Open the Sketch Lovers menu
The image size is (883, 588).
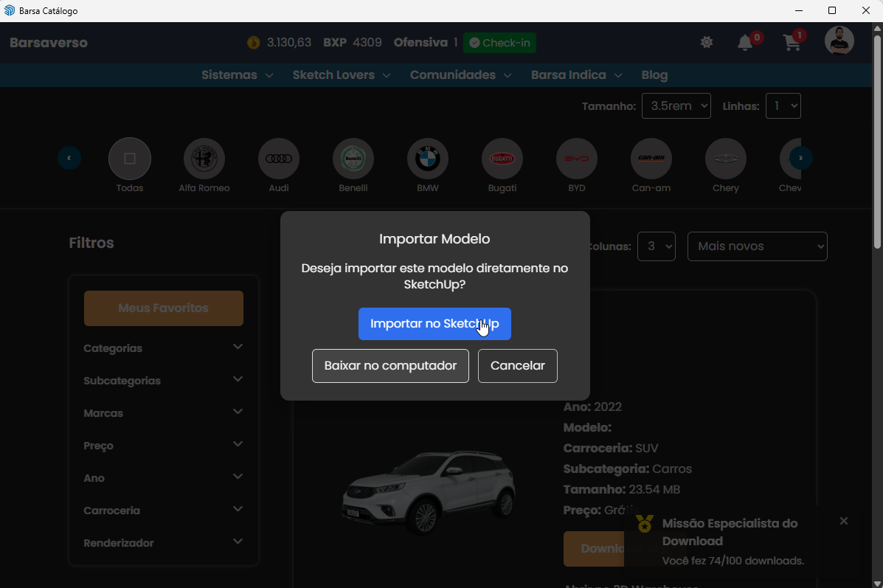341,75
